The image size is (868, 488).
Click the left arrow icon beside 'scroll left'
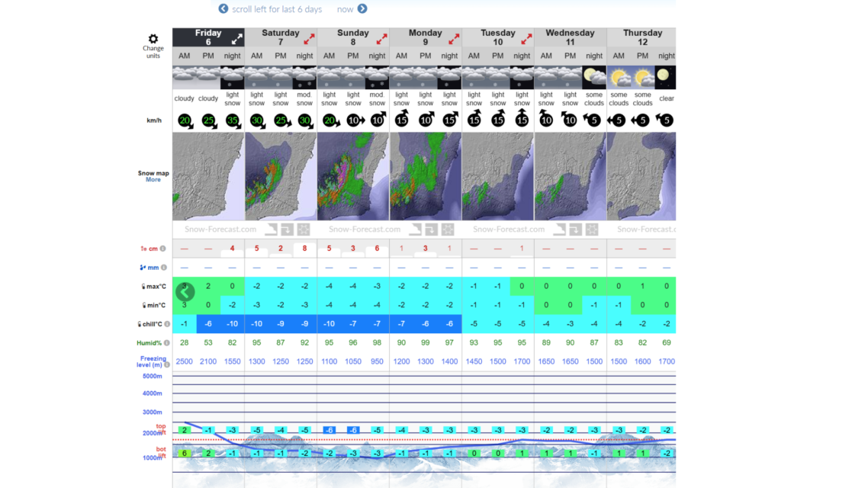(x=223, y=9)
